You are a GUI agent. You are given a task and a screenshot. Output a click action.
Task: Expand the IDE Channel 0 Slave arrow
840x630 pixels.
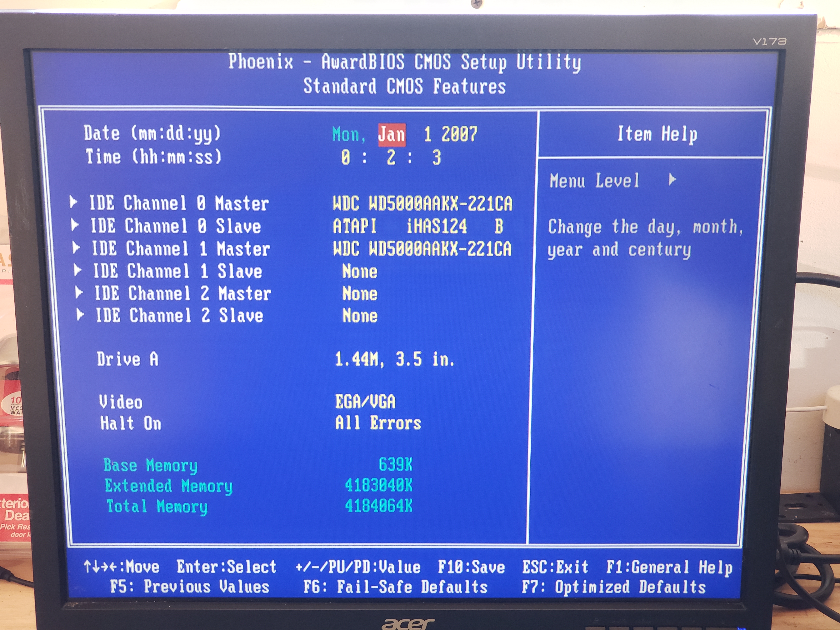pos(75,225)
